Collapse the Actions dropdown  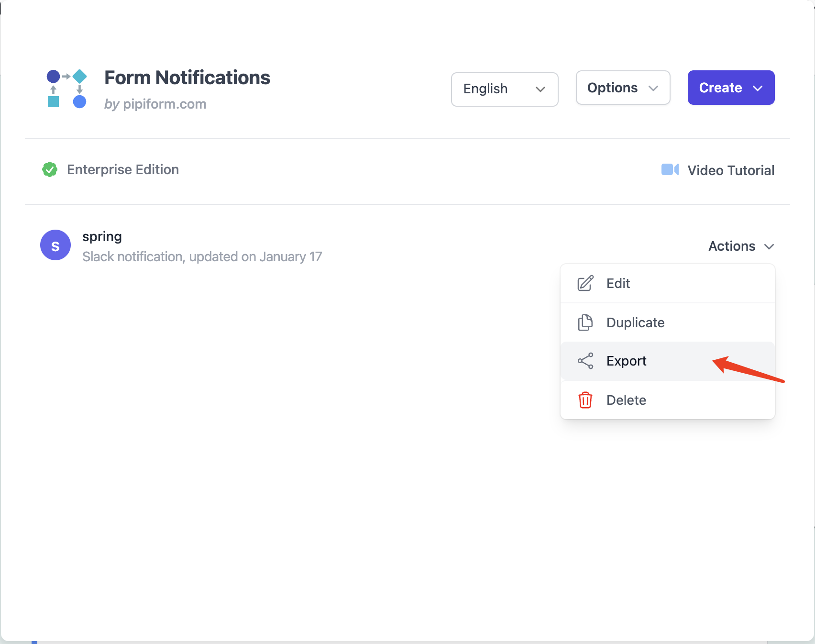[x=740, y=246]
